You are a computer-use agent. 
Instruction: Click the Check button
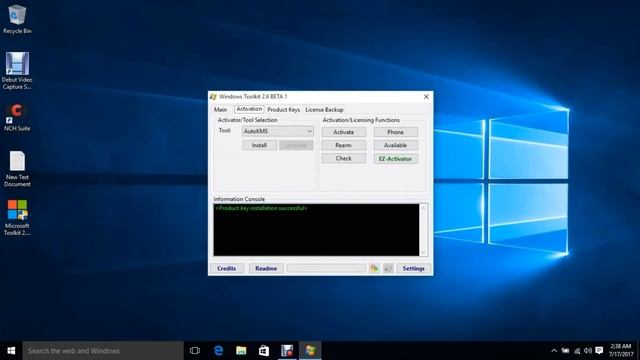pos(344,158)
